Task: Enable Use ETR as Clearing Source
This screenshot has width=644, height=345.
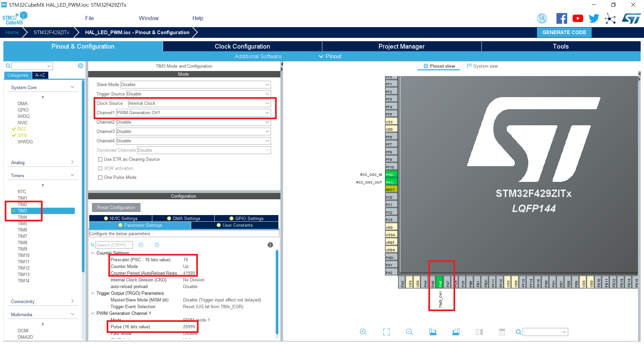Action: [x=100, y=159]
